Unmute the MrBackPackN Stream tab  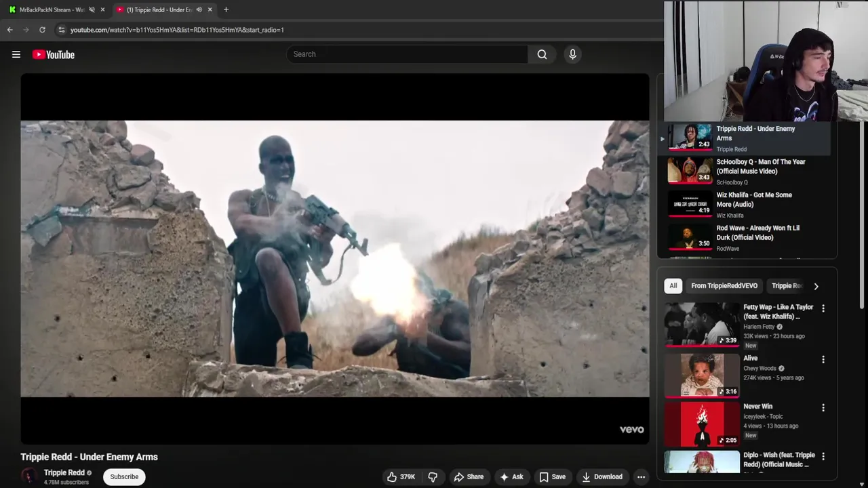pyautogui.click(x=92, y=9)
